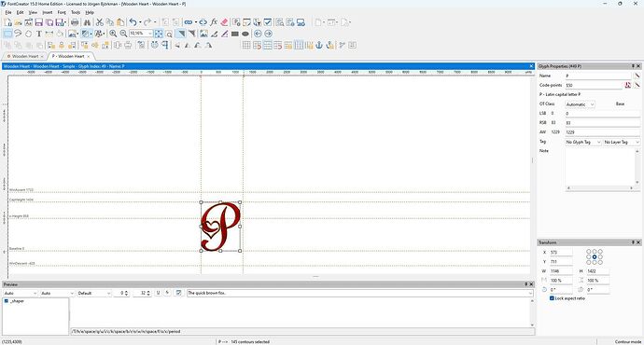The height and width of the screenshot is (345, 644).
Task: Click the zoom to fit icon
Action: [159, 34]
